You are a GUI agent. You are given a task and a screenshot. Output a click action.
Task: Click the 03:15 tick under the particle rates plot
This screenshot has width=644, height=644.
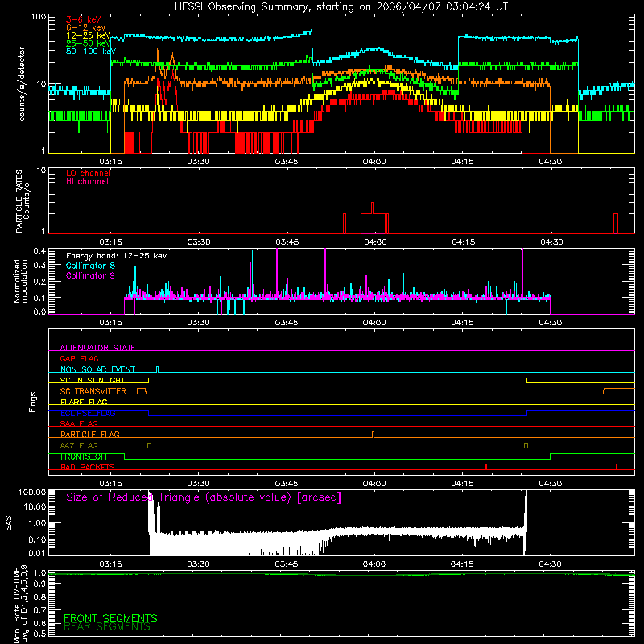tap(110, 242)
